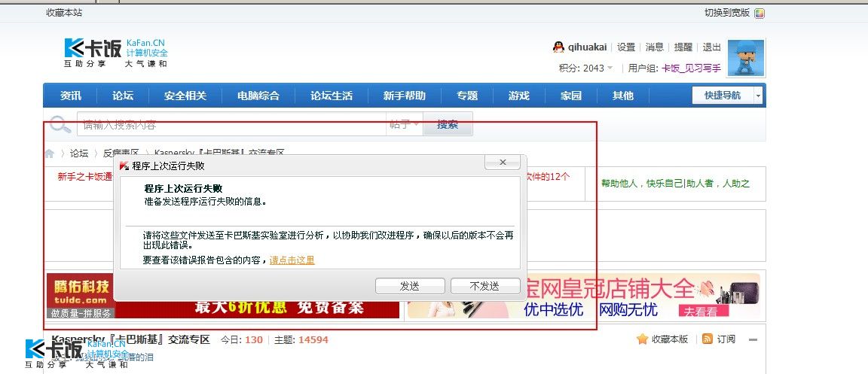Close the 程序上次运行失败 dialog

503,162
